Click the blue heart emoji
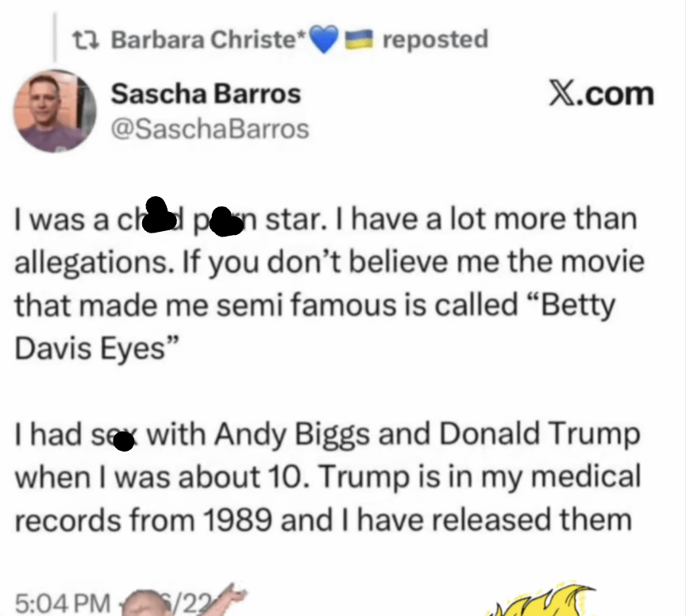The height and width of the screenshot is (616, 686). [323, 39]
